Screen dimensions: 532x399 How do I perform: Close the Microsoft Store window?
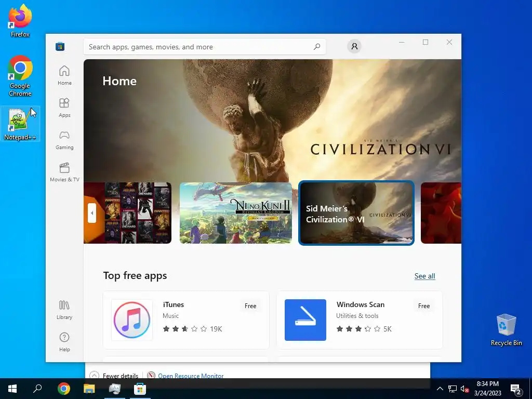pyautogui.click(x=449, y=42)
